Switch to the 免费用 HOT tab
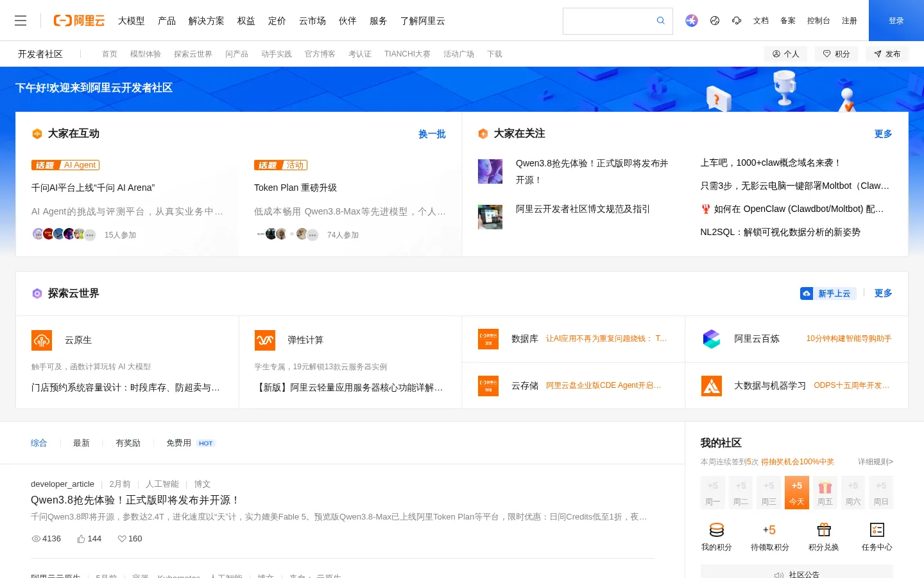The height and width of the screenshot is (578, 924). pos(191,443)
